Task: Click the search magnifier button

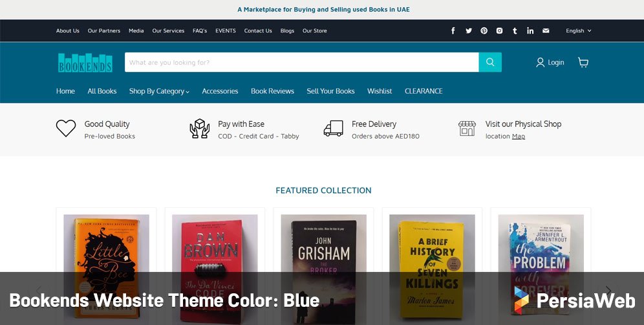Action: (x=490, y=62)
